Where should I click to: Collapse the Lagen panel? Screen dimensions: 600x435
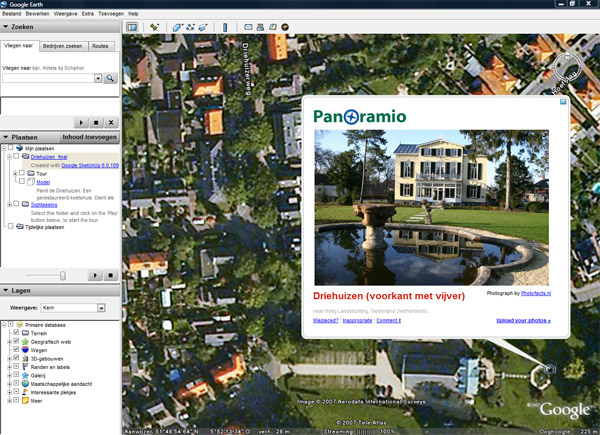click(6, 290)
